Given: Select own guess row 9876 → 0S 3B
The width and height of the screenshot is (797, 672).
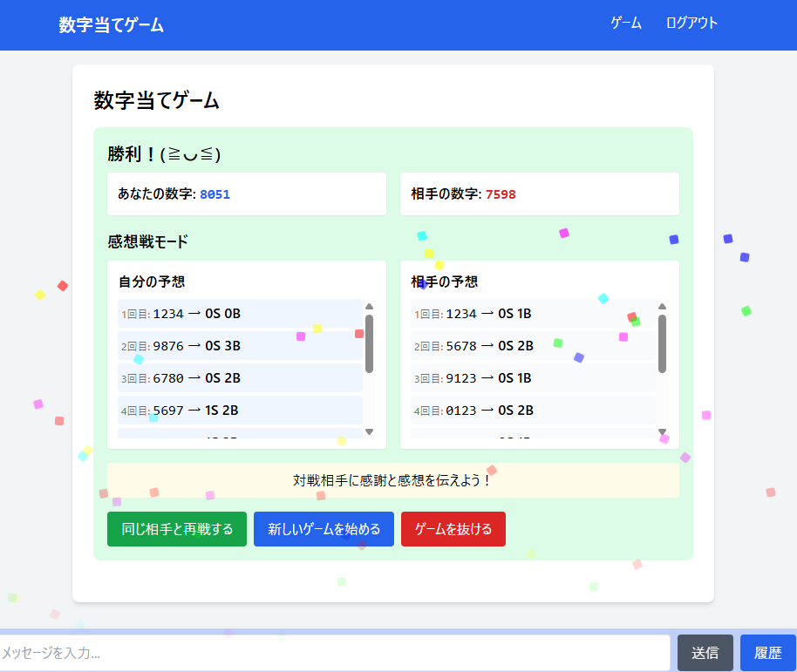Looking at the screenshot, I should click(240, 345).
